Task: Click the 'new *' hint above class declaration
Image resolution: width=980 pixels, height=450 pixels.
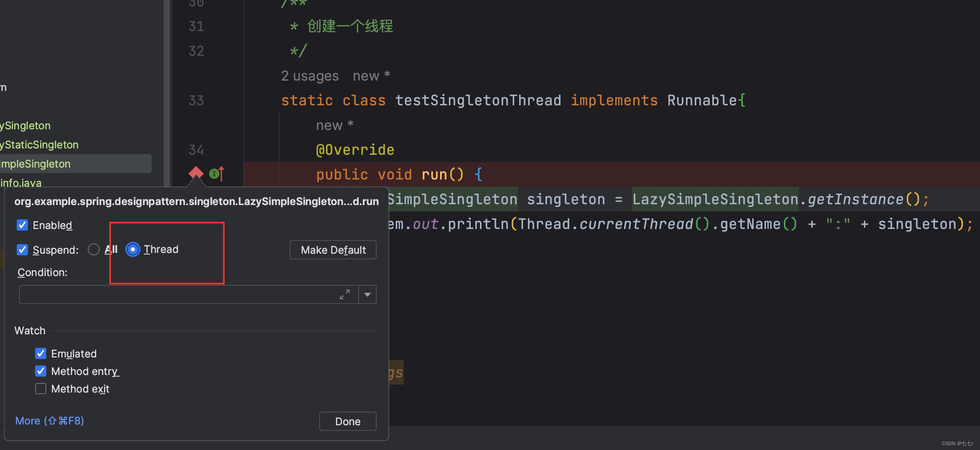Action: point(371,76)
